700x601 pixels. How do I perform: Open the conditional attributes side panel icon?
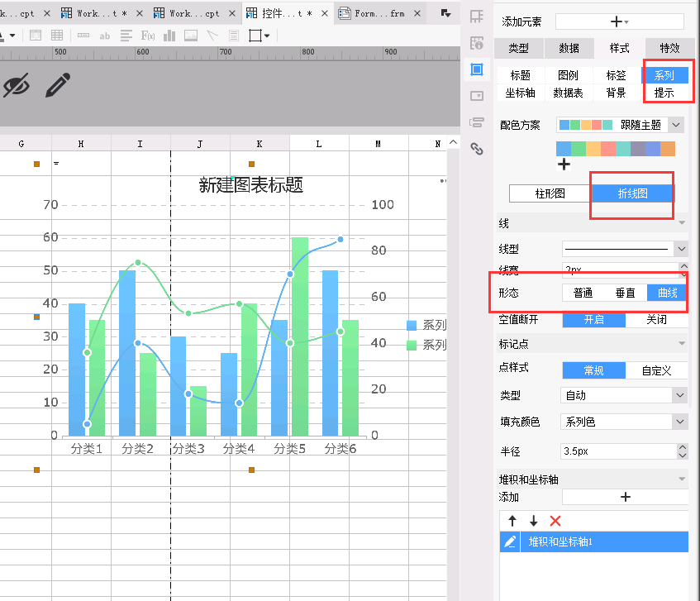tap(476, 122)
